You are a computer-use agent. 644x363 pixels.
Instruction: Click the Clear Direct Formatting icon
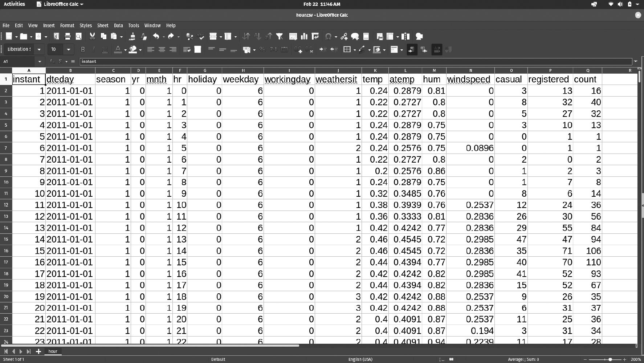[x=143, y=36]
